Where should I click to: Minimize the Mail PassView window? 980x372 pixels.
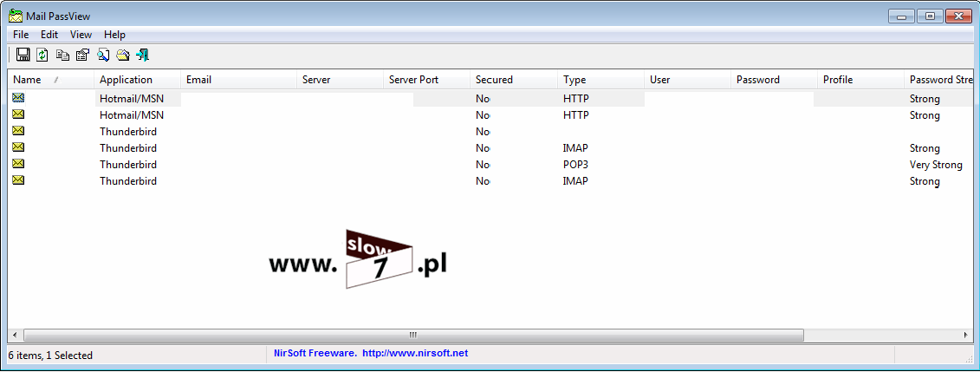pyautogui.click(x=902, y=16)
